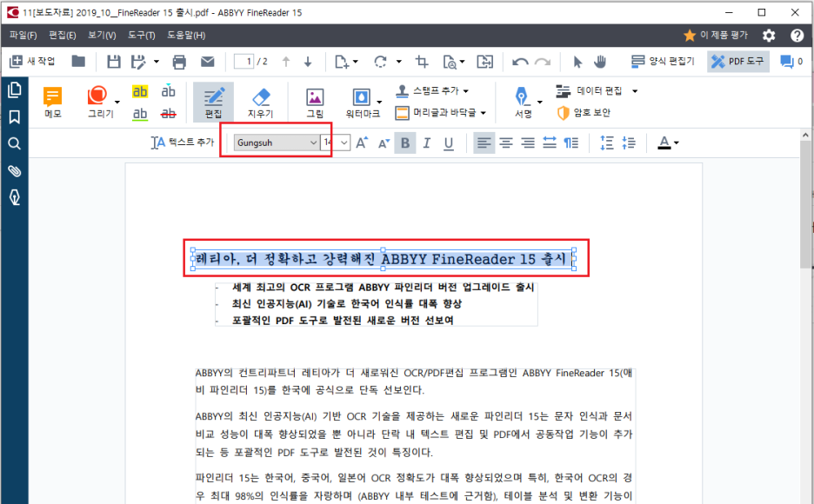Open the 편집(E) menu
The height and width of the screenshot is (504, 814).
pyautogui.click(x=63, y=36)
